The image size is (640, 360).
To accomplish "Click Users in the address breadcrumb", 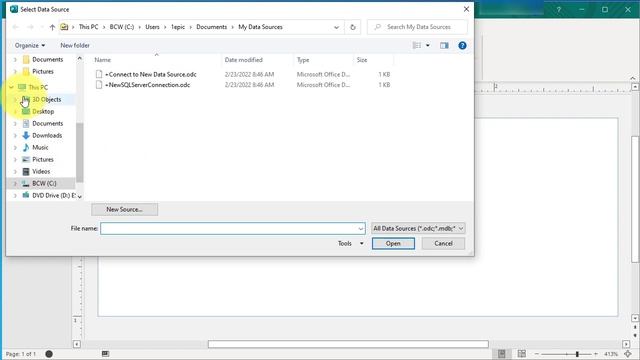I will (152, 27).
